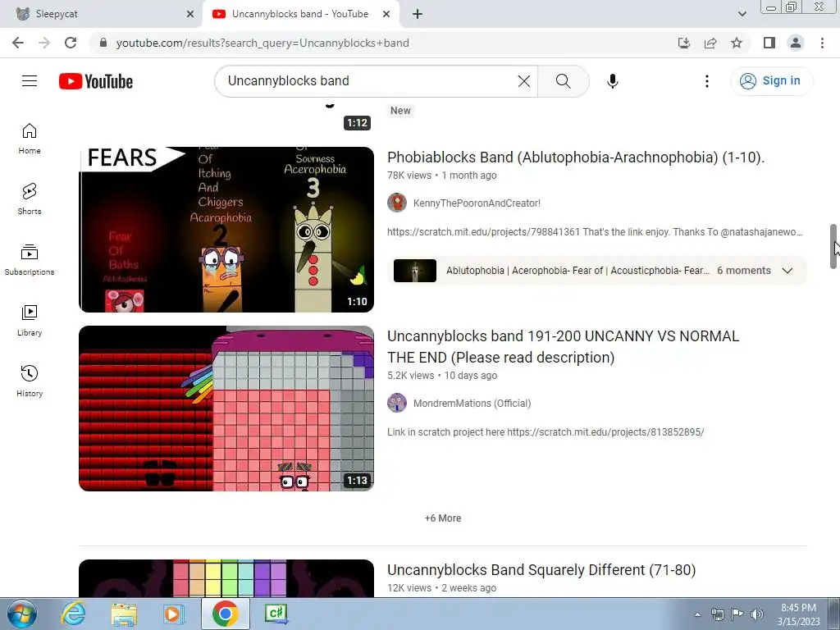Click the share page icon in address bar
Screen dimensions: 840x630
pos(710,43)
